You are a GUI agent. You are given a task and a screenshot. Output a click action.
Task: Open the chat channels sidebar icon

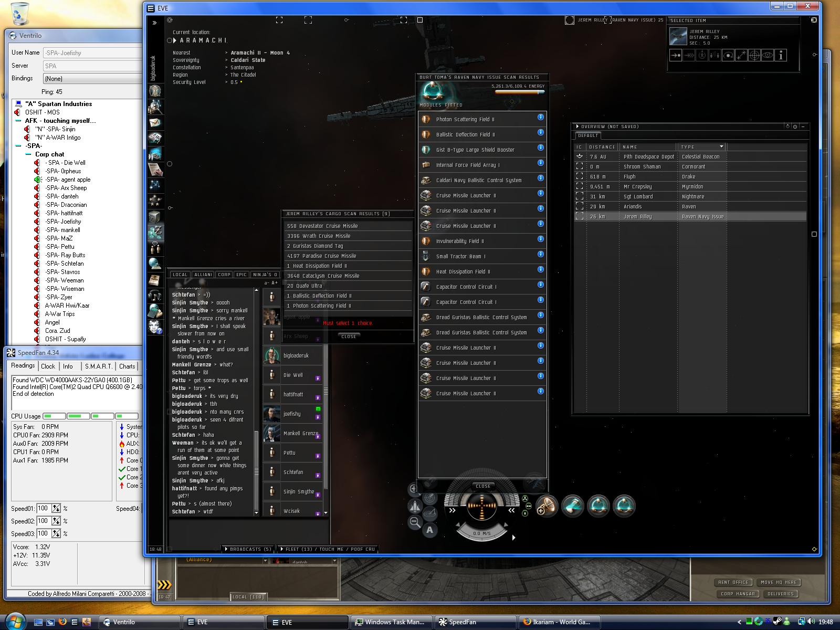tap(155, 247)
